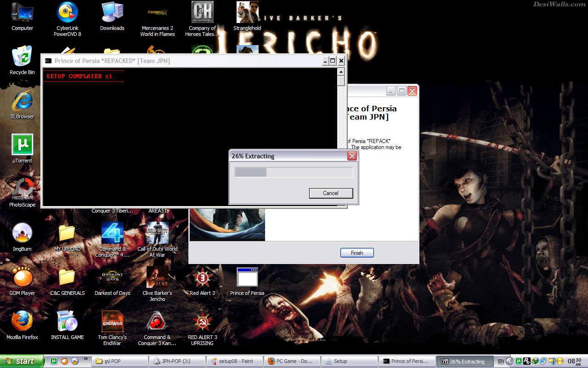The width and height of the screenshot is (588, 368).
Task: Launch Mozilla Firefox from the desktop
Action: click(22, 326)
